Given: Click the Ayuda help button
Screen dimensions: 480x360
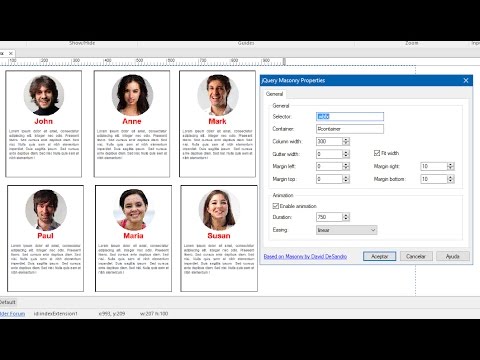Looking at the screenshot, I should point(453,256).
